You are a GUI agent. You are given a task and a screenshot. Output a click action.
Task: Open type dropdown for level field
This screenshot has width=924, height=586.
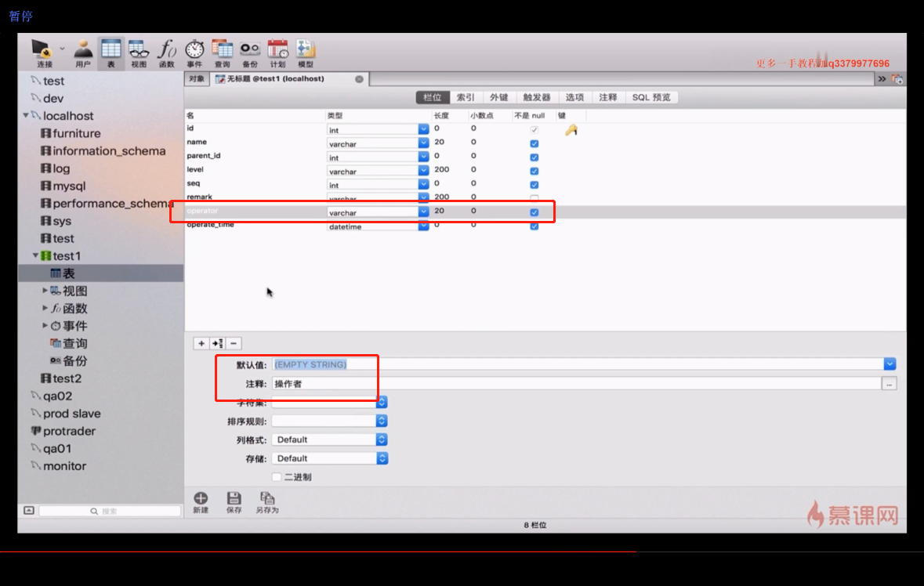(423, 171)
